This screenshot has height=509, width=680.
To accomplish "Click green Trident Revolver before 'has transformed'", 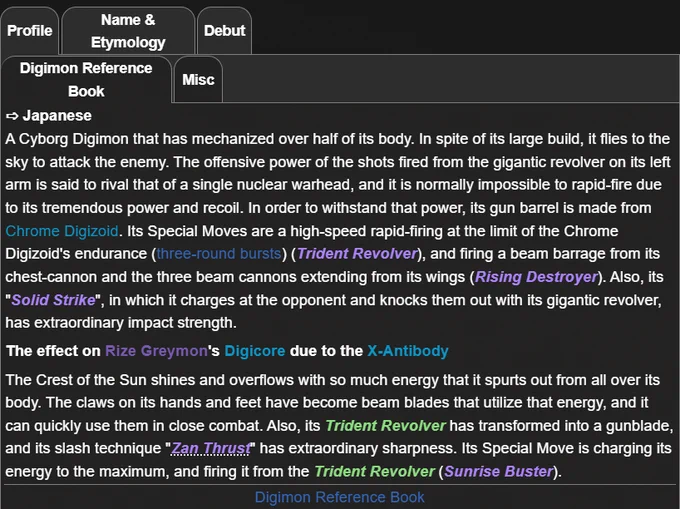I will click(x=385, y=426).
